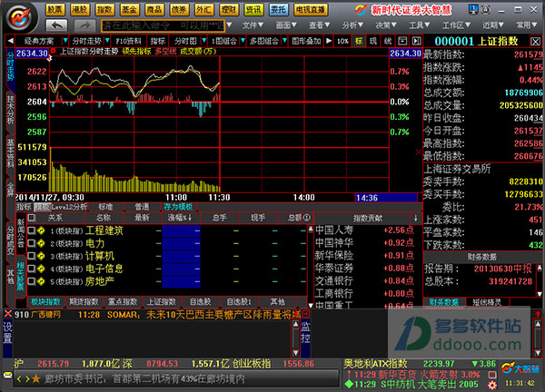Open the 工具 menu

click(x=419, y=25)
